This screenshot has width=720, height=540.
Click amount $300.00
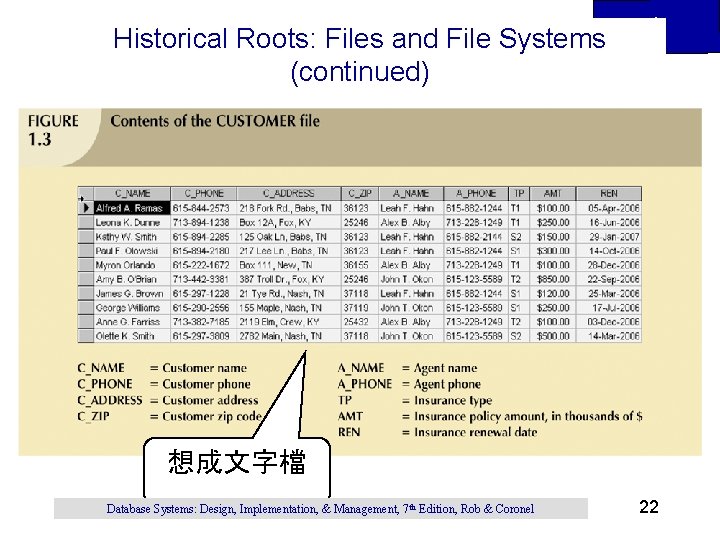(x=553, y=251)
